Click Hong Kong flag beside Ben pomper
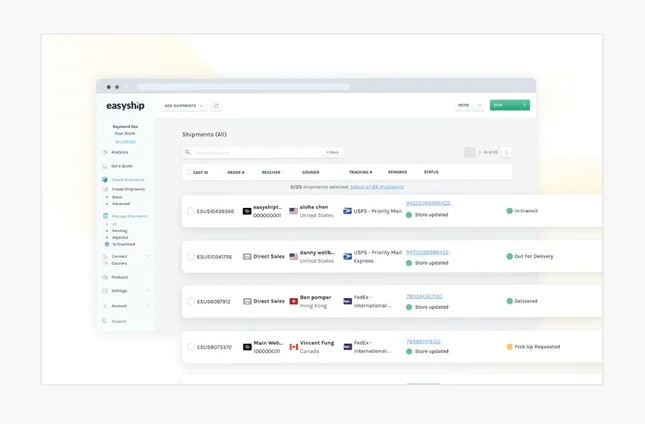Image resolution: width=645 pixels, height=424 pixels. [293, 301]
